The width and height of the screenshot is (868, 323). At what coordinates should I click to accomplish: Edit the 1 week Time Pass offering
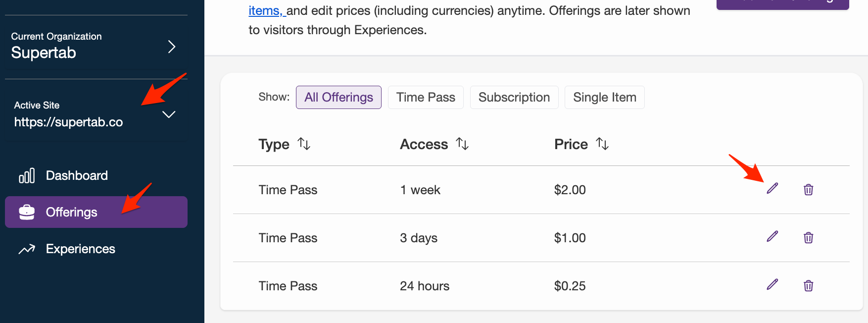tap(772, 189)
